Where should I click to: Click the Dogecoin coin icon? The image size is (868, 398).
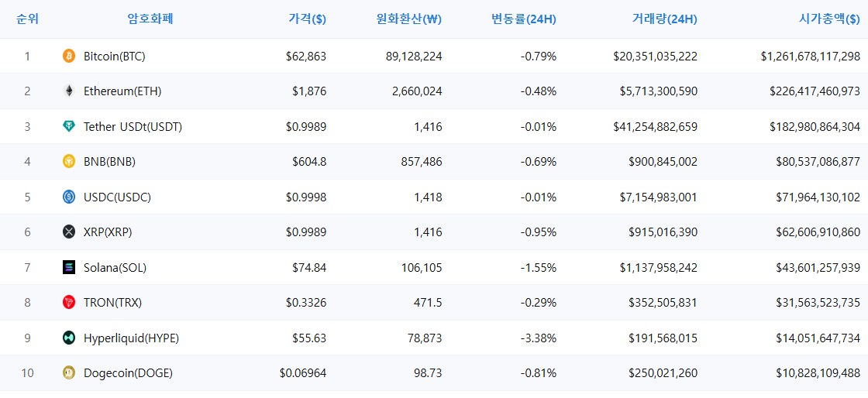pyautogui.click(x=69, y=373)
